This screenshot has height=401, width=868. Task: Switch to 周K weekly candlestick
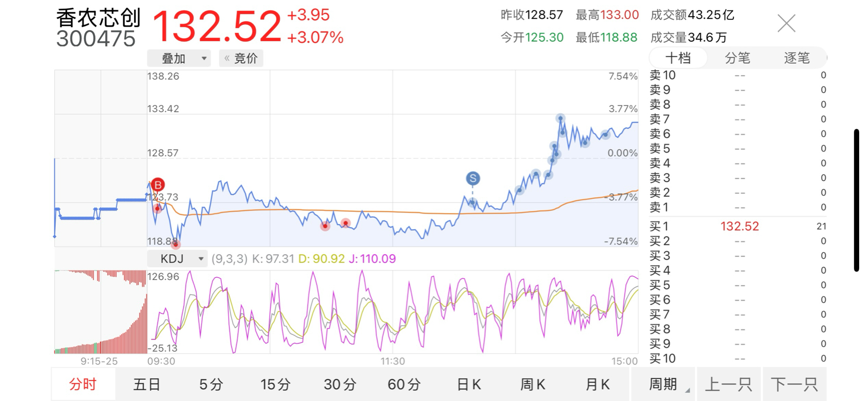[x=533, y=384]
